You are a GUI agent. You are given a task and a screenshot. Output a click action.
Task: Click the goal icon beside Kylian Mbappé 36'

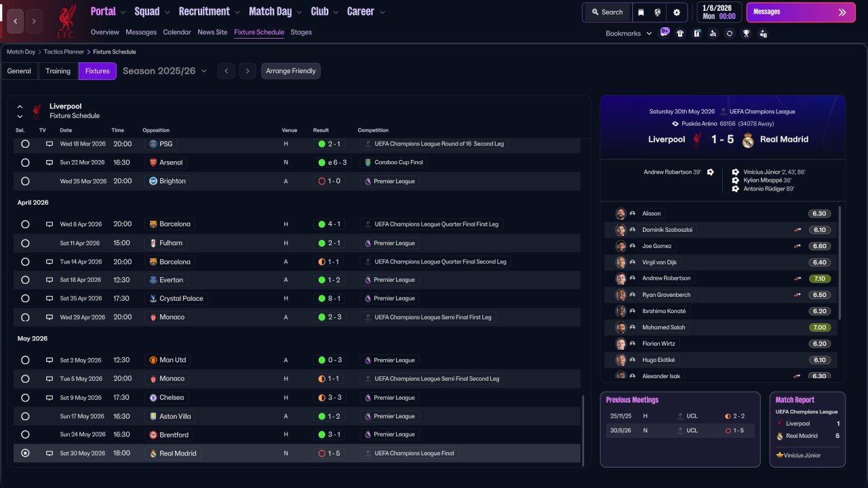pos(736,180)
